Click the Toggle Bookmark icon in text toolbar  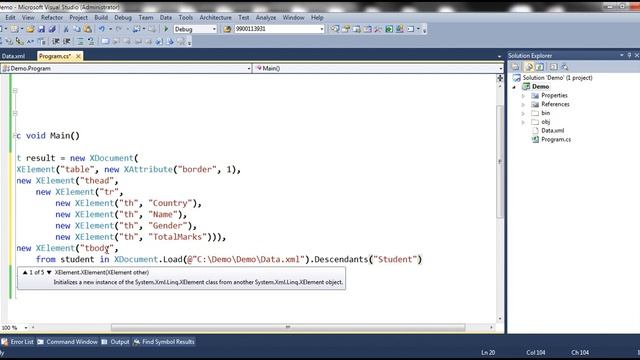pyautogui.click(x=105, y=41)
